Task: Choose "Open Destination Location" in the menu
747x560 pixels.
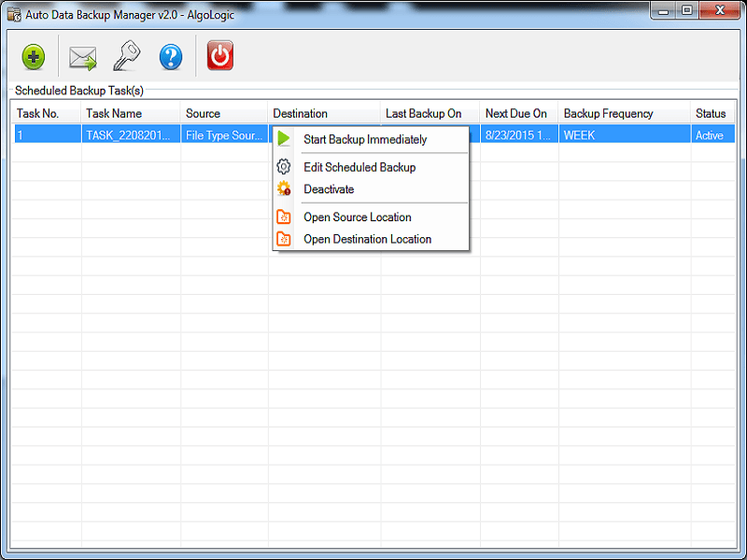Action: pyautogui.click(x=368, y=238)
